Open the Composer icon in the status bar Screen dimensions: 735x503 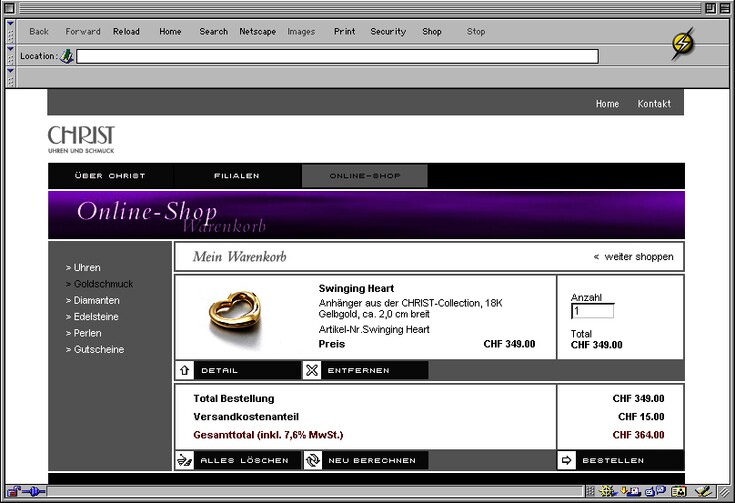[704, 491]
